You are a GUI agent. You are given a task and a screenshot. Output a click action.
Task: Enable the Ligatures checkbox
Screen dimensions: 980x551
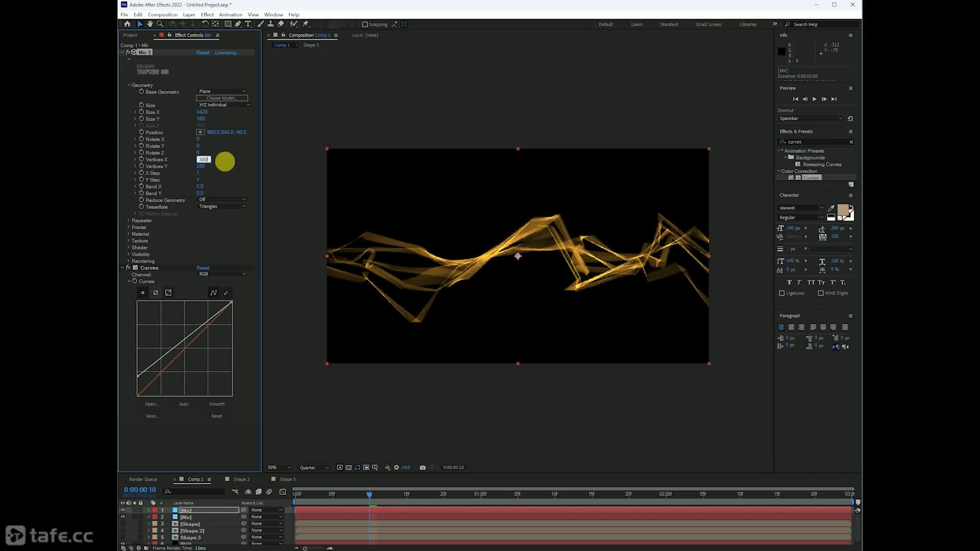(x=781, y=293)
